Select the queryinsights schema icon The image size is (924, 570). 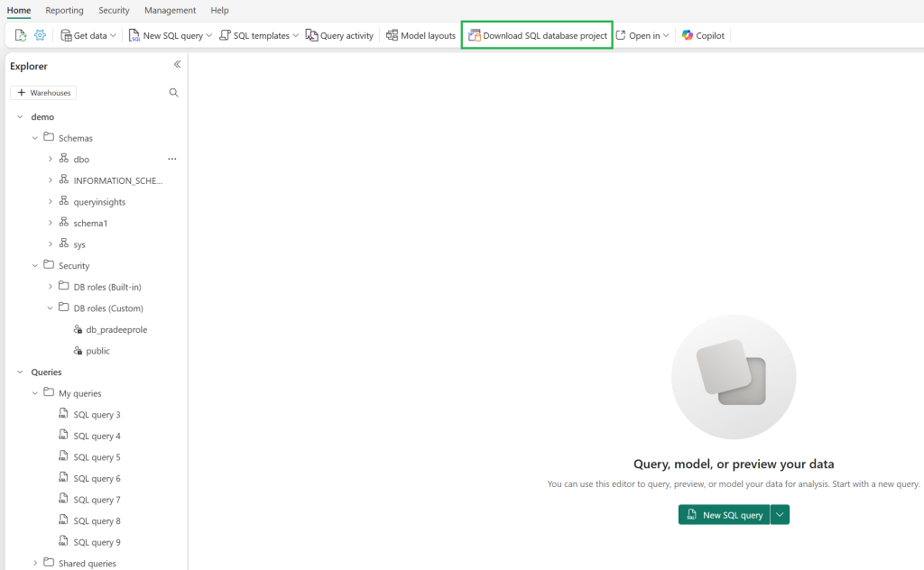tap(64, 200)
